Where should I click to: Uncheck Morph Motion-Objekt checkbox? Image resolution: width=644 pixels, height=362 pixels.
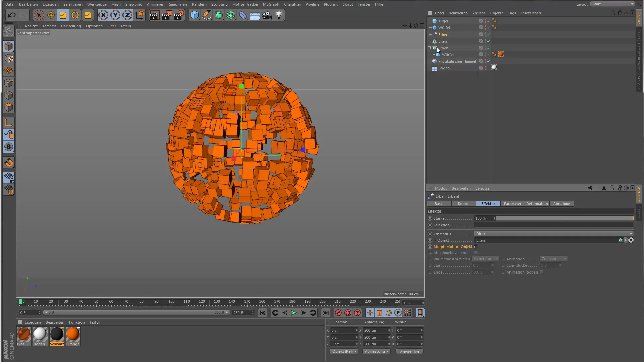click(476, 247)
